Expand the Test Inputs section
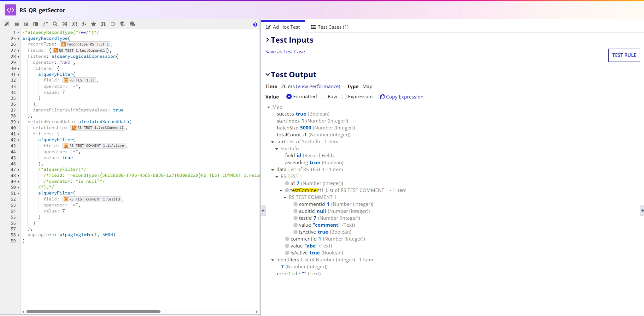This screenshot has width=644, height=316. (267, 40)
